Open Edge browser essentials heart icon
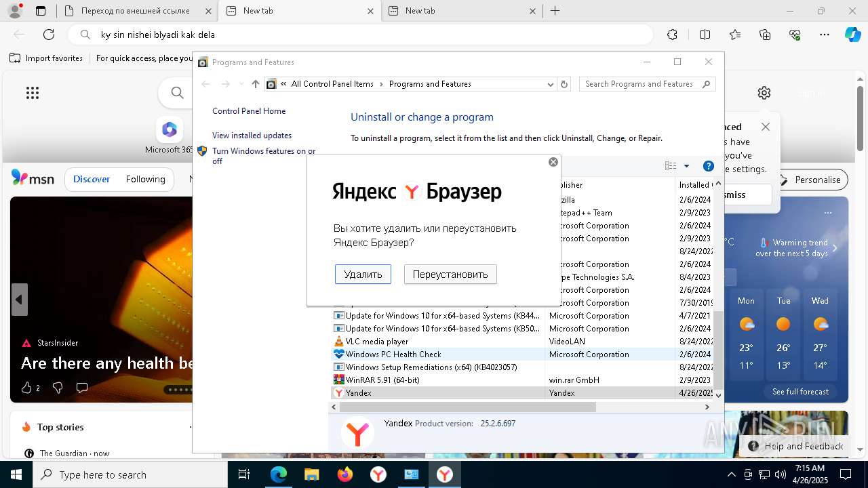Screen dimensions: 868x488 795,35
